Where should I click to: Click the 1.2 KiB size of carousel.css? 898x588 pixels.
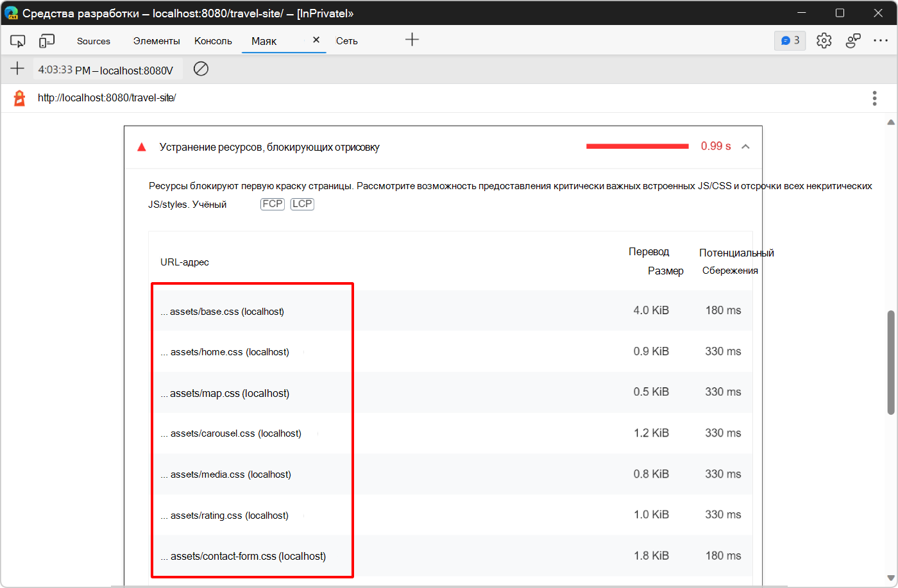click(x=651, y=433)
